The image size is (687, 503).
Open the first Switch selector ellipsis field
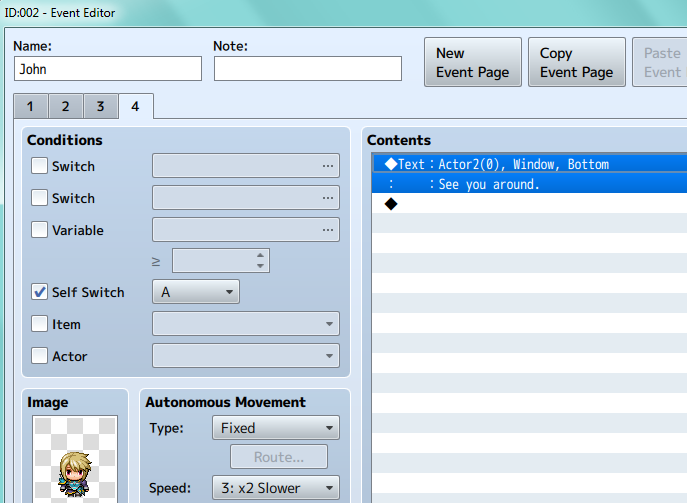pos(246,166)
